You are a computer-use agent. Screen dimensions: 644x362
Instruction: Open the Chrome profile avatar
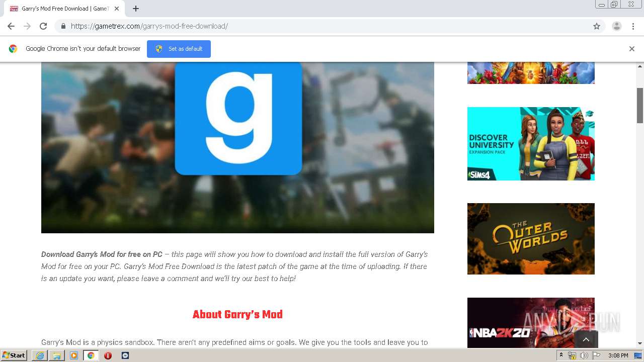click(617, 26)
